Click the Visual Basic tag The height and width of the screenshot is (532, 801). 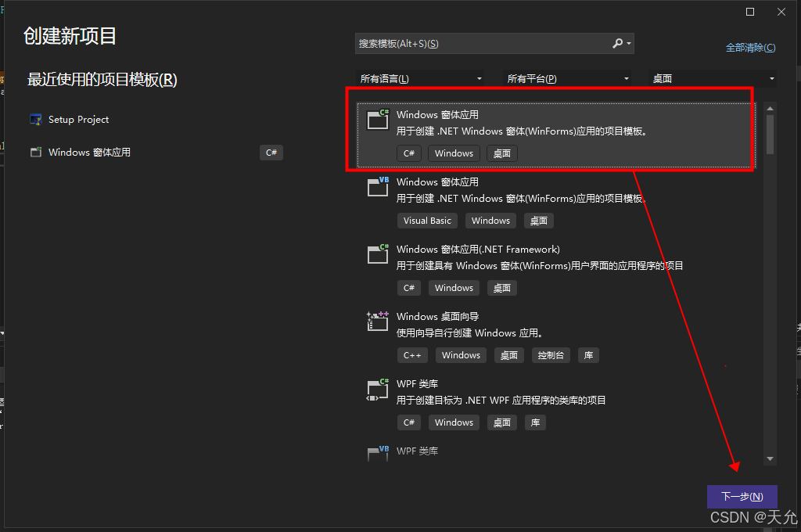click(428, 221)
